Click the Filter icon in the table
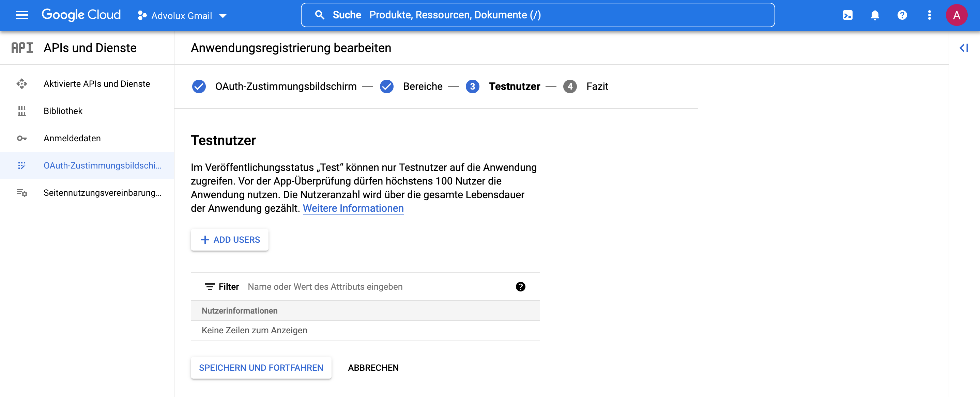This screenshot has height=397, width=980. point(209,287)
